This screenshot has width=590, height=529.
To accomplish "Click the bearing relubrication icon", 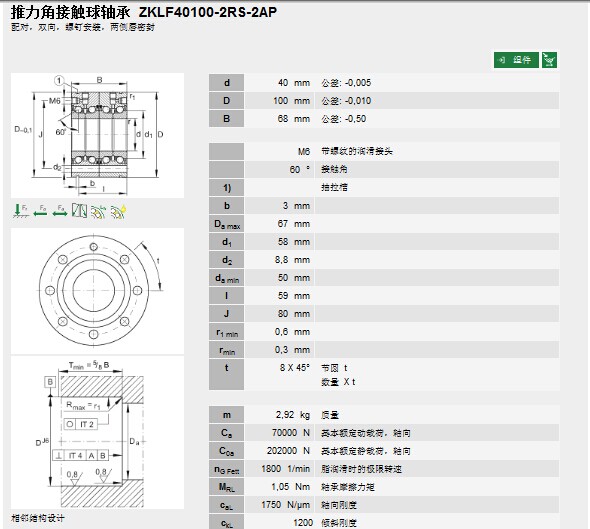I will [99, 211].
